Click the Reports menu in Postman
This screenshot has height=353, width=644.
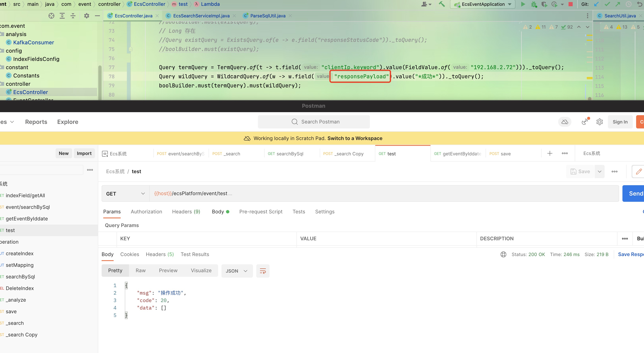36,122
